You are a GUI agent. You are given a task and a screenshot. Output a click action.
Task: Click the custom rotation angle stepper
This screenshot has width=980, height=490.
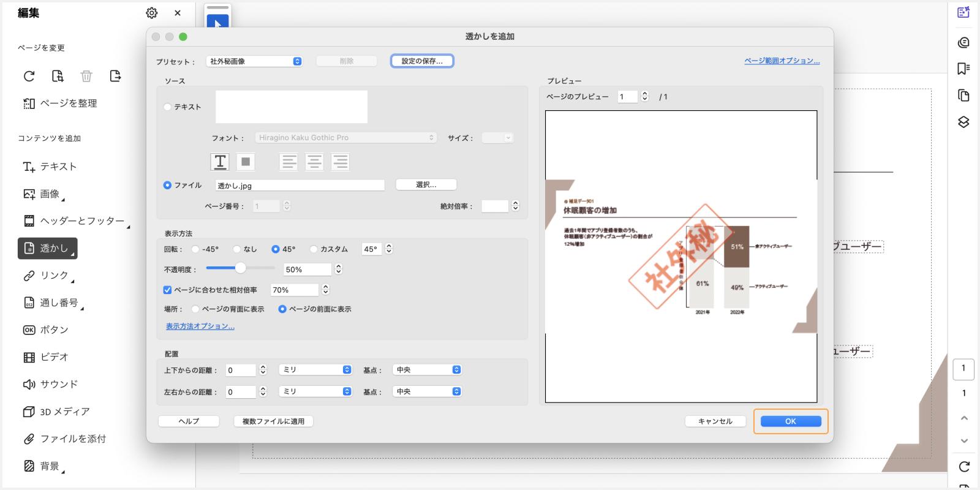click(x=389, y=249)
